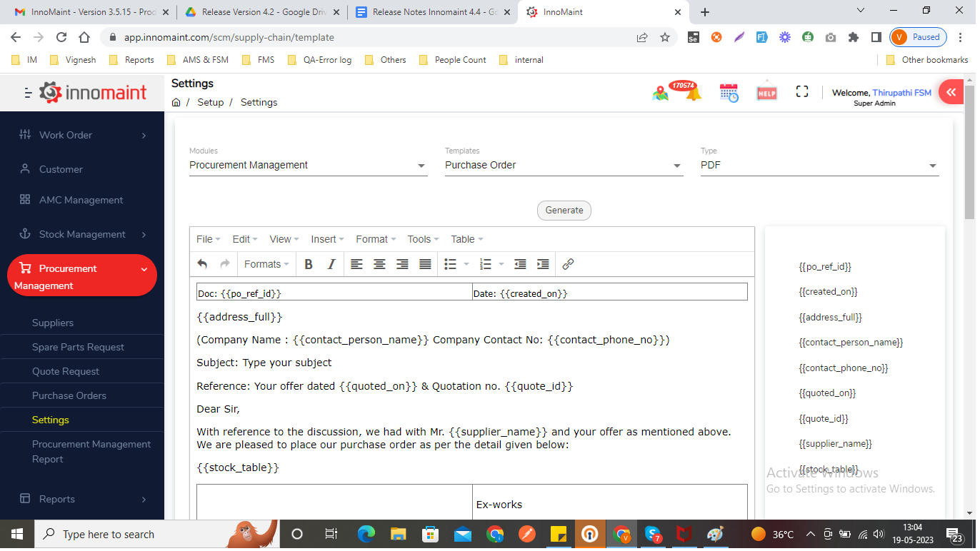Click the Bold formatting icon
Image resolution: width=980 pixels, height=551 pixels.
(x=309, y=264)
